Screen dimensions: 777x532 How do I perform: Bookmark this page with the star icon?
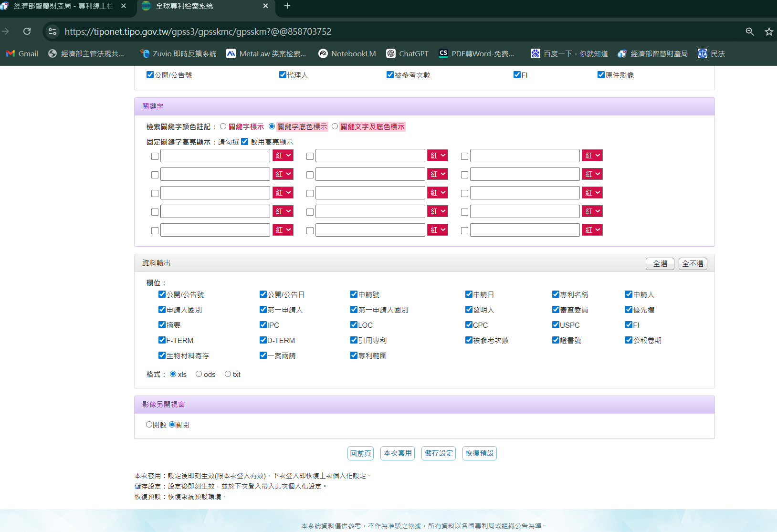pyautogui.click(x=769, y=31)
